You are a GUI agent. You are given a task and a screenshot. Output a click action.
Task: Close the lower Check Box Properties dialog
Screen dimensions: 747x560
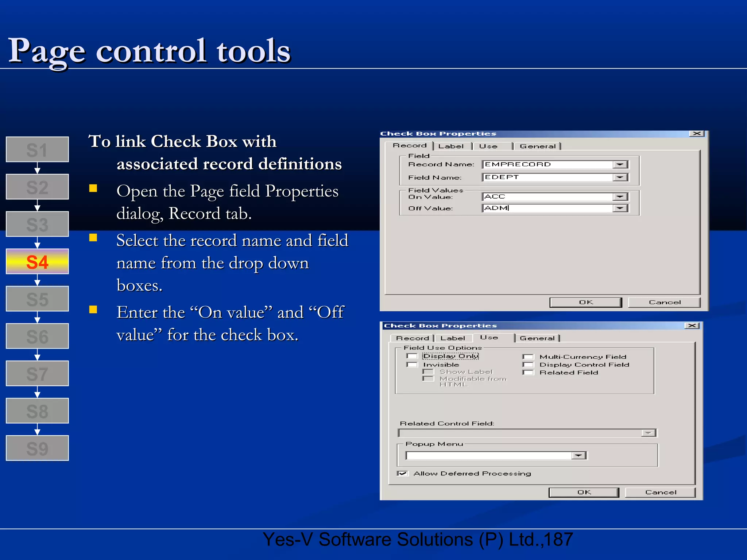(692, 326)
